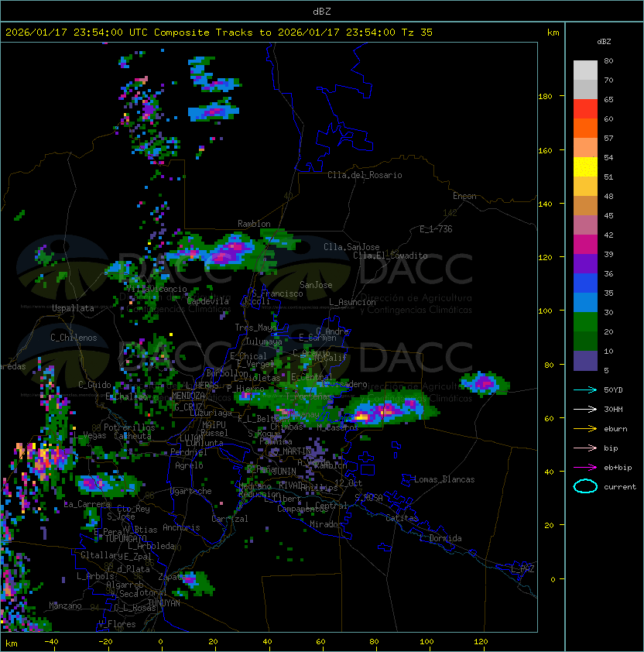Click the '12_Oct' place label

[348, 483]
